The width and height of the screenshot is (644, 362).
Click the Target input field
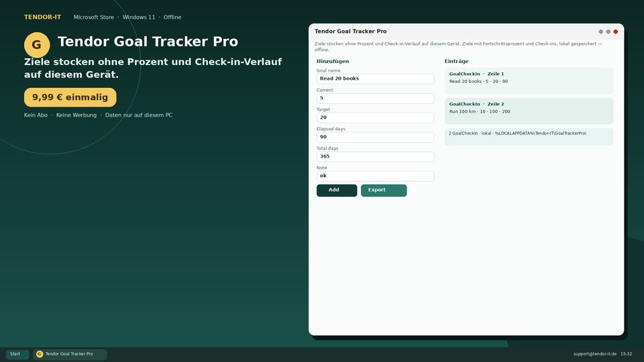click(375, 117)
